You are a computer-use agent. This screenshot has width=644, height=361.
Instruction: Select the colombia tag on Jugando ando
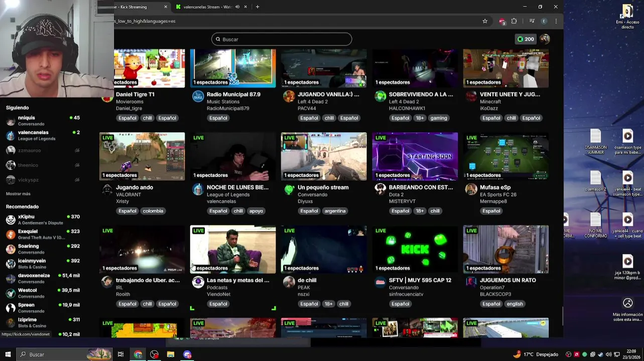(153, 211)
